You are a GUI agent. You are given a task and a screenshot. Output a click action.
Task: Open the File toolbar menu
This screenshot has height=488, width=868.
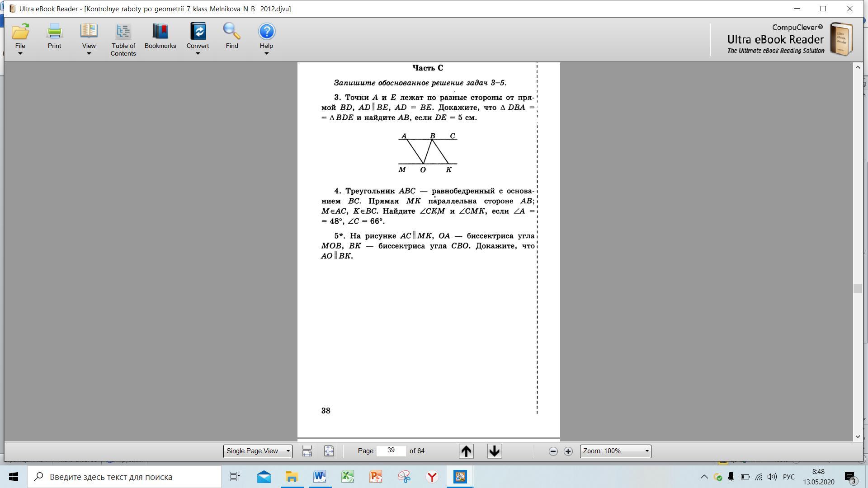(20, 38)
